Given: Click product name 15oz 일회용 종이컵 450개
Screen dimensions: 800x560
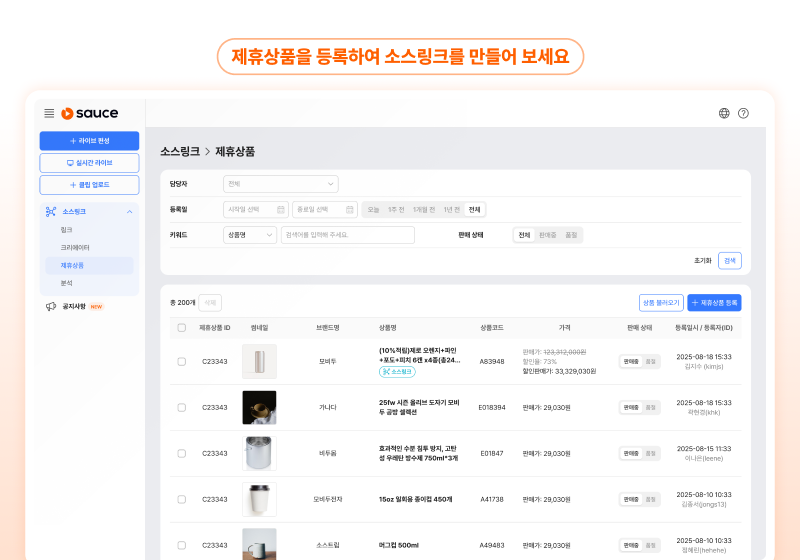Looking at the screenshot, I should click(x=415, y=499).
